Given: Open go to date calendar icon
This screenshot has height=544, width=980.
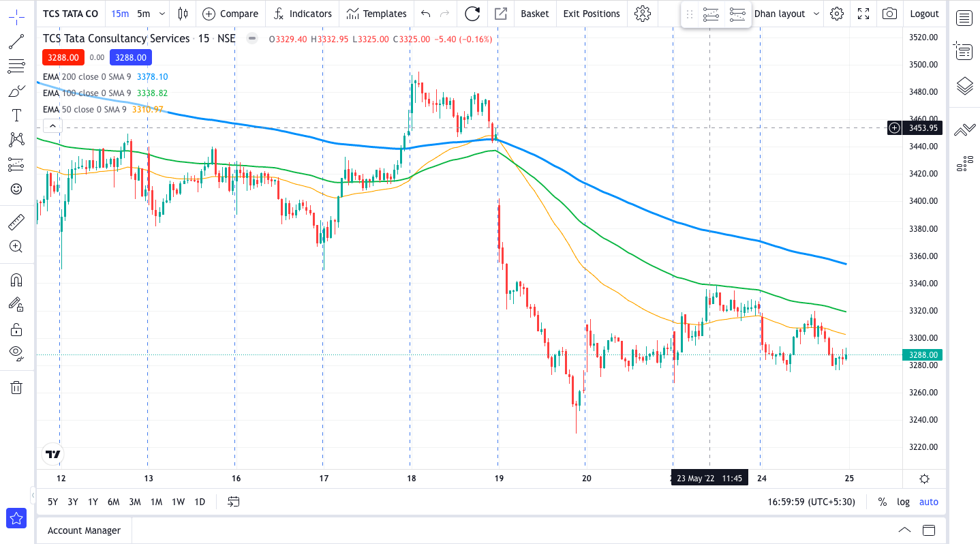Looking at the screenshot, I should coord(234,502).
